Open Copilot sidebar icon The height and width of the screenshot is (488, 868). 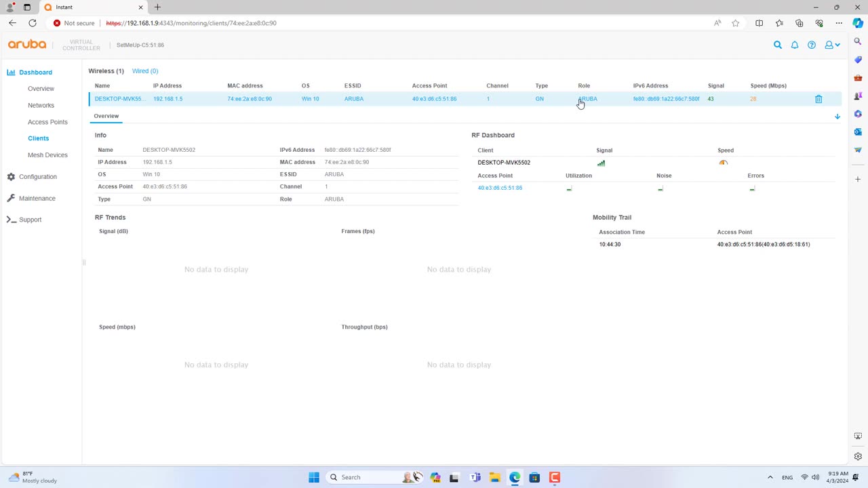pyautogui.click(x=858, y=23)
